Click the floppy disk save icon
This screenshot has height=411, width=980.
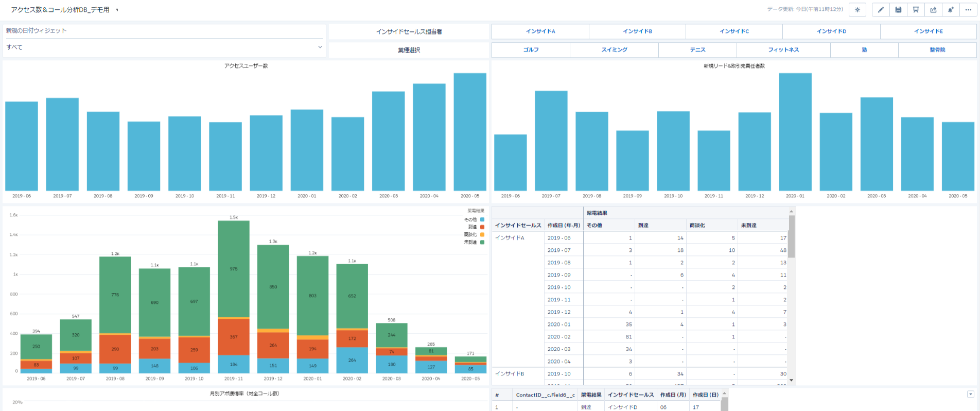click(x=898, y=10)
